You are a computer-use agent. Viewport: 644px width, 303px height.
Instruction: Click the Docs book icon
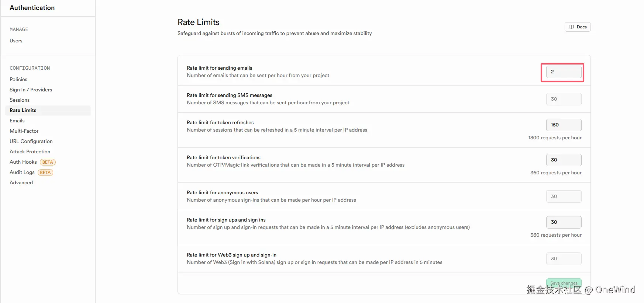571,27
